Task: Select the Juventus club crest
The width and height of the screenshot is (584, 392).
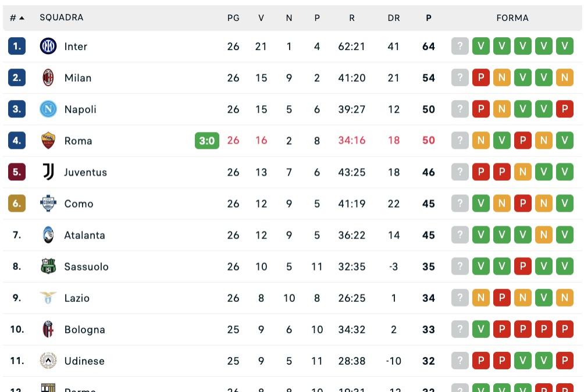Action: 48,172
